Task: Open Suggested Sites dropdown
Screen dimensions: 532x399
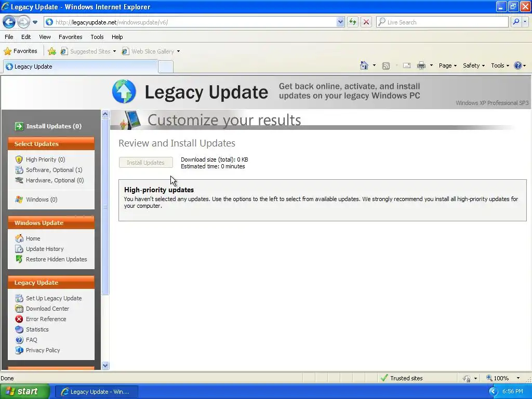Action: [x=88, y=51]
